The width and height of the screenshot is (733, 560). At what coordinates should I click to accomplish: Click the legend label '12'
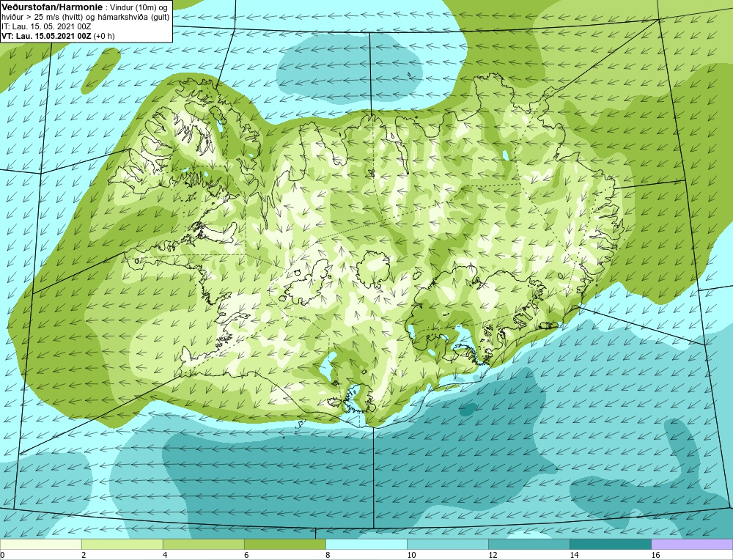(493, 555)
